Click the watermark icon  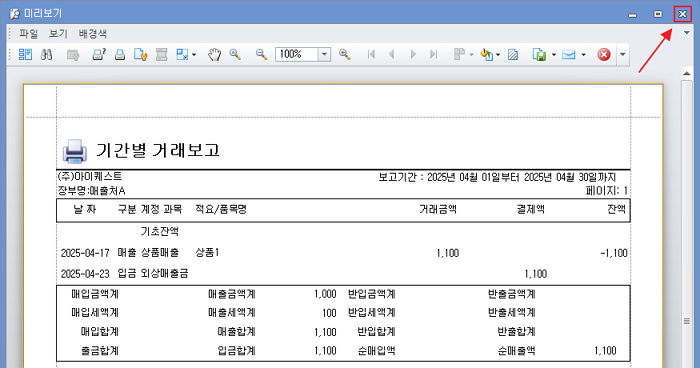pos(513,54)
